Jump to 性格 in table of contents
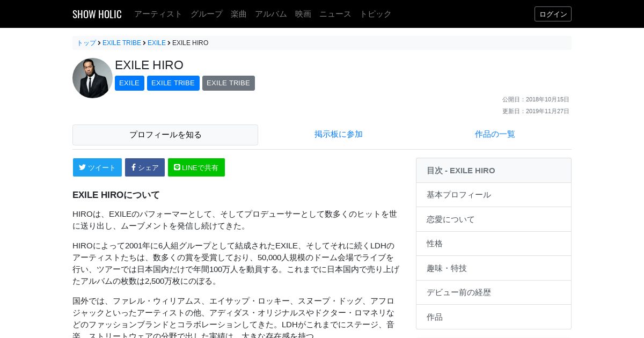Screen dimensions: 644x338 pos(494,244)
